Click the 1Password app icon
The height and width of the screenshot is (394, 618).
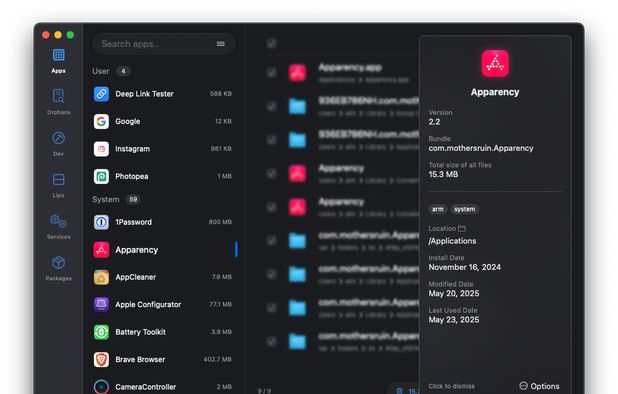tap(101, 222)
